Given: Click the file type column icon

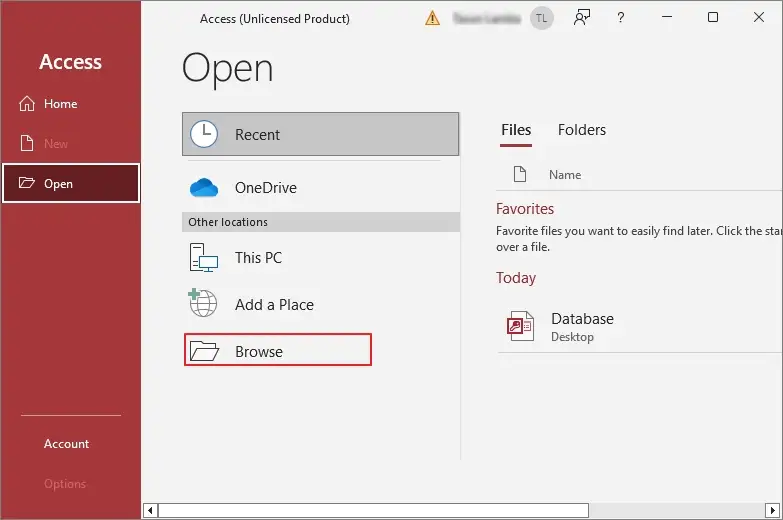Looking at the screenshot, I should (520, 174).
